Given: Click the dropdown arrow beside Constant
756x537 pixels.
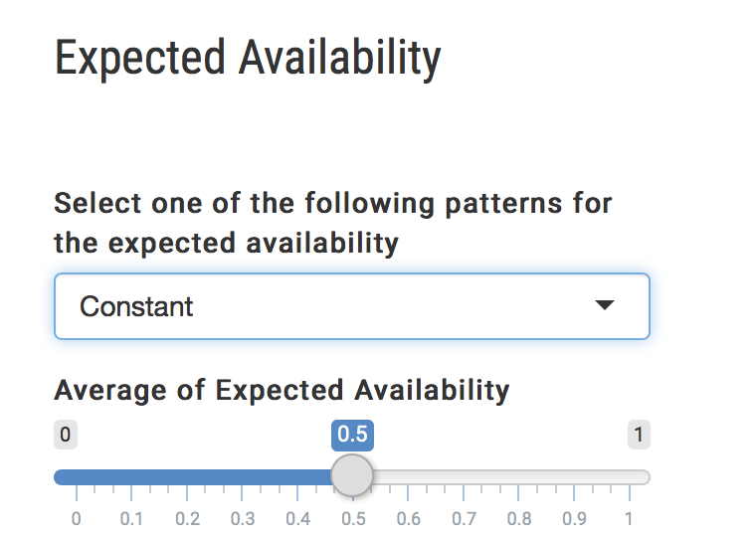Looking at the screenshot, I should click(605, 306).
